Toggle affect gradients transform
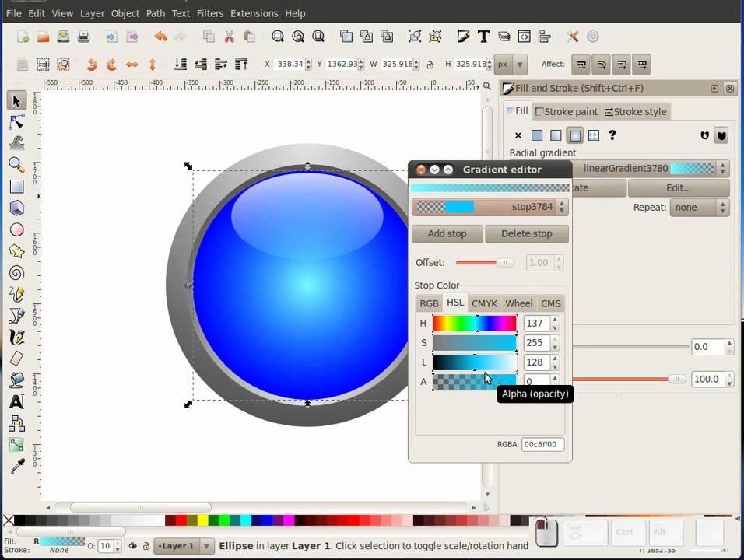 pyautogui.click(x=622, y=65)
